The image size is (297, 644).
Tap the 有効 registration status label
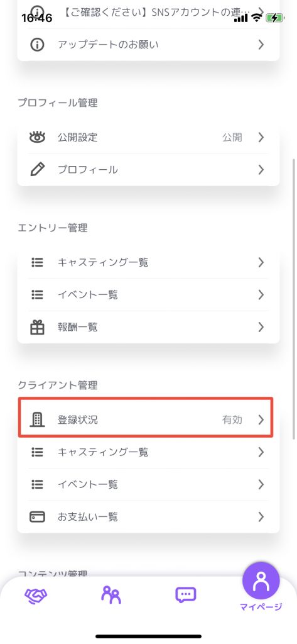tap(232, 419)
